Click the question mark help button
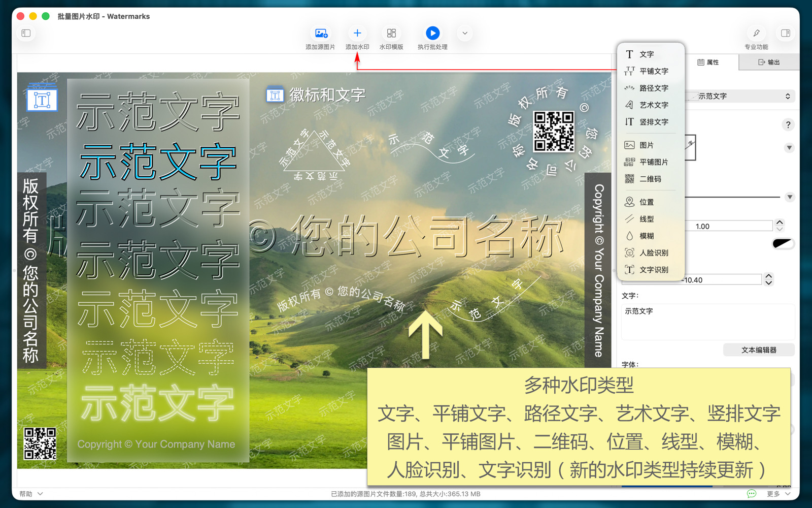812x508 pixels. click(x=788, y=124)
